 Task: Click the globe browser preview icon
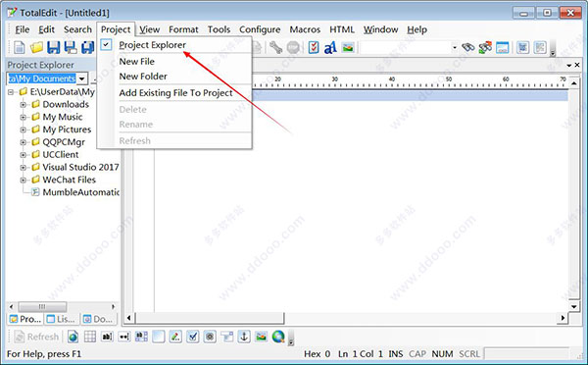tap(278, 337)
